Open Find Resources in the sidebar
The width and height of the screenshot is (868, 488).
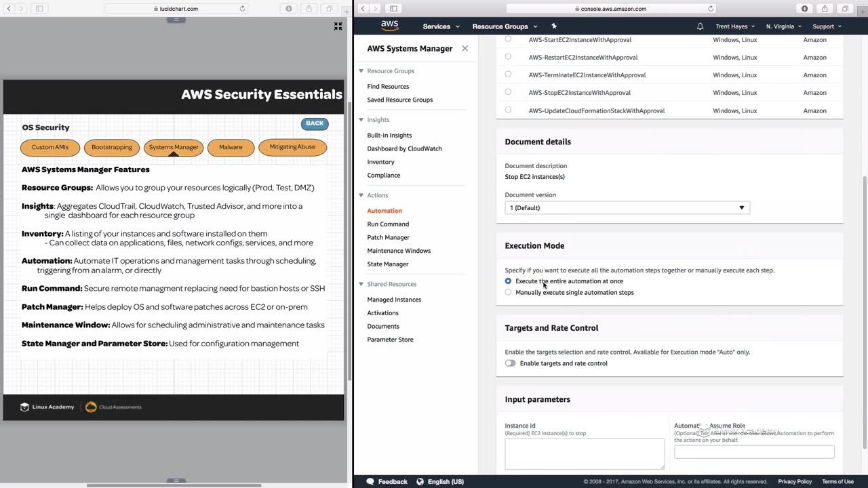pyautogui.click(x=388, y=87)
